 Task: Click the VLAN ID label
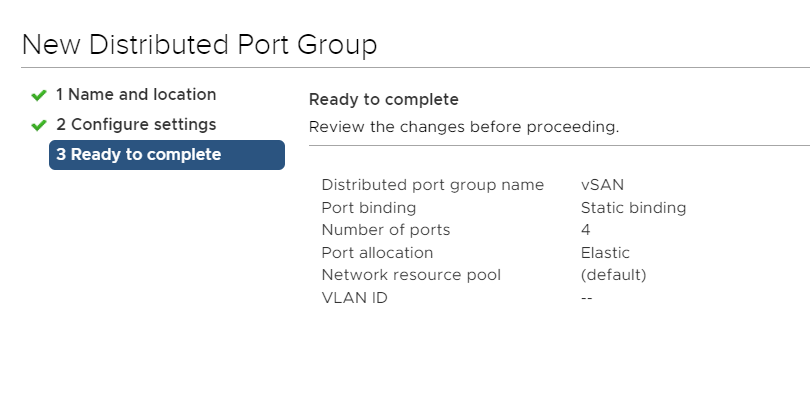(x=354, y=298)
